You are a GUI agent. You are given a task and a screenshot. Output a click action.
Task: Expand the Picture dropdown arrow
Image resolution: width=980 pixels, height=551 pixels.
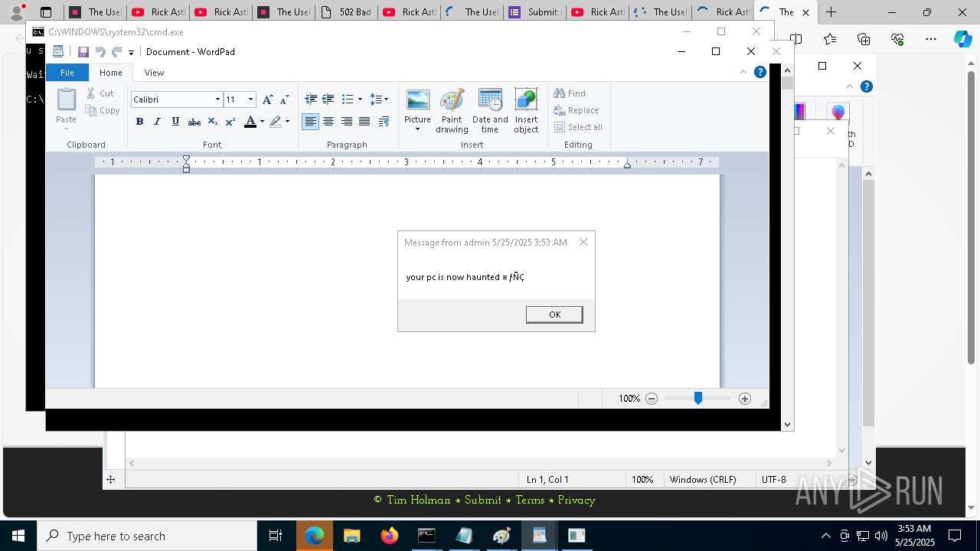point(418,129)
